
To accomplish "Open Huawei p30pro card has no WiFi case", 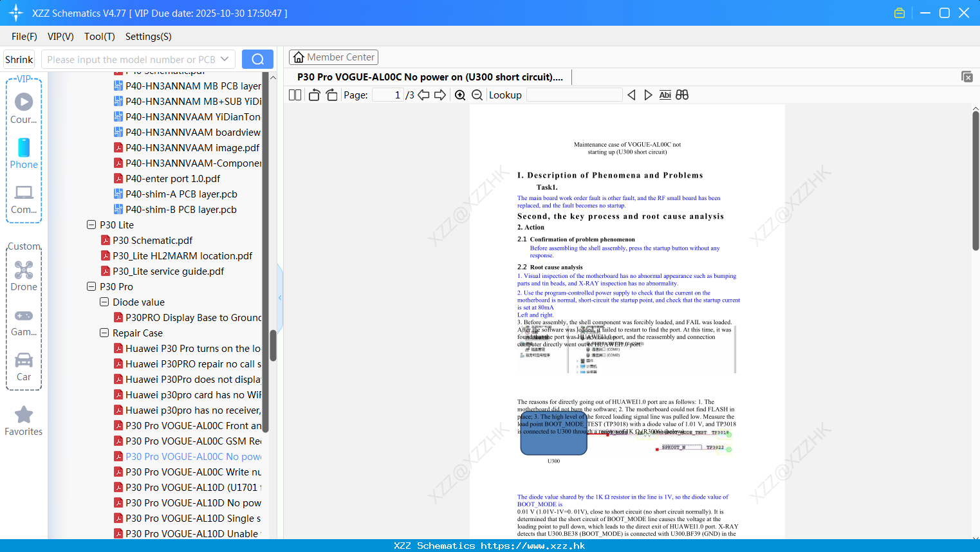I will pos(187,394).
